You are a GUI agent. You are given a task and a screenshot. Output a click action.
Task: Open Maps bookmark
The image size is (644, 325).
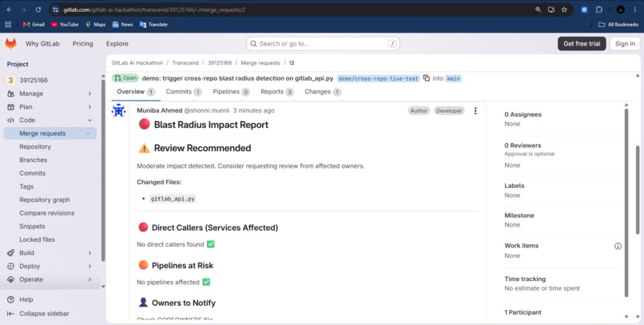pyautogui.click(x=96, y=25)
